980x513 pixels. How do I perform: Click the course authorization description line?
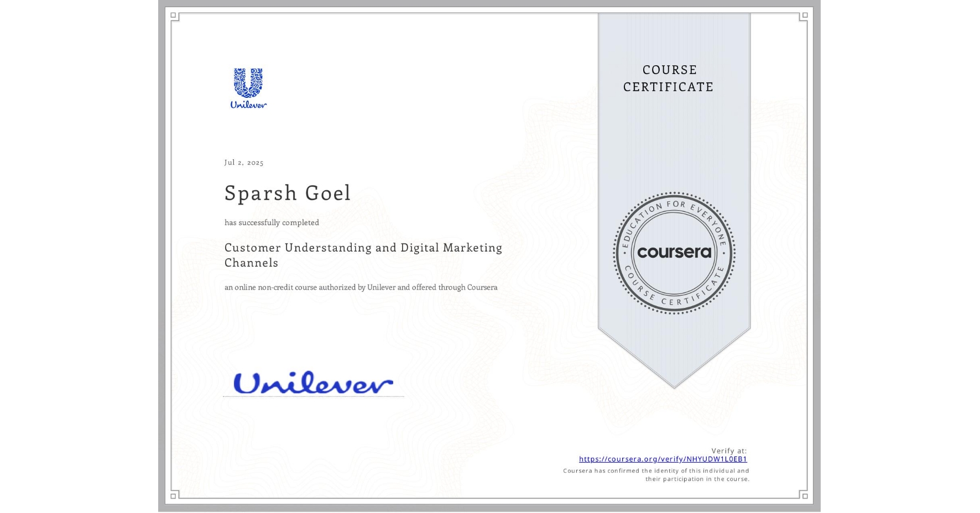pyautogui.click(x=361, y=287)
